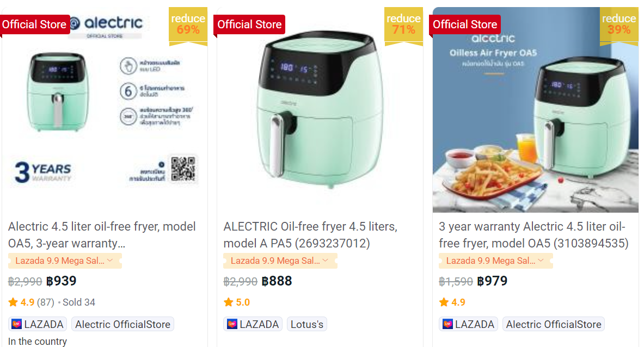Expand Lazada 9.9 Mega Sale on third product
This screenshot has width=644, height=347.
click(x=541, y=261)
